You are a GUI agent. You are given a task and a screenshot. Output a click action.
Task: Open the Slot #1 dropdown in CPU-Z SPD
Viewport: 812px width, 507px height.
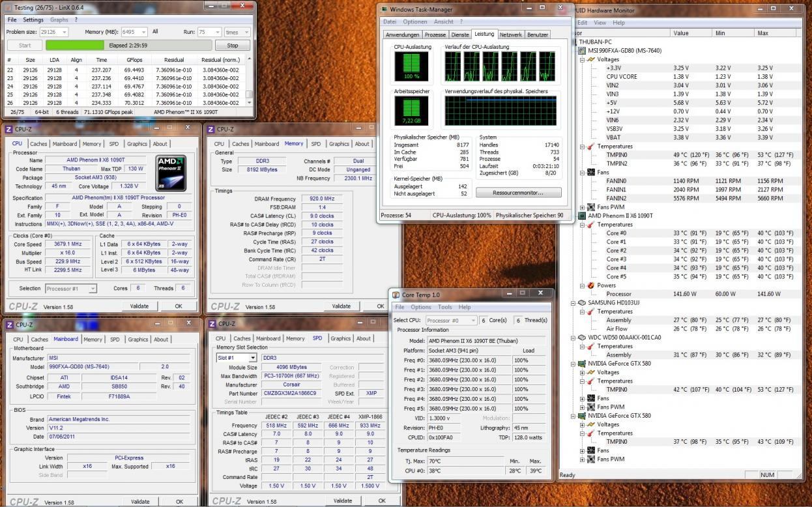252,358
